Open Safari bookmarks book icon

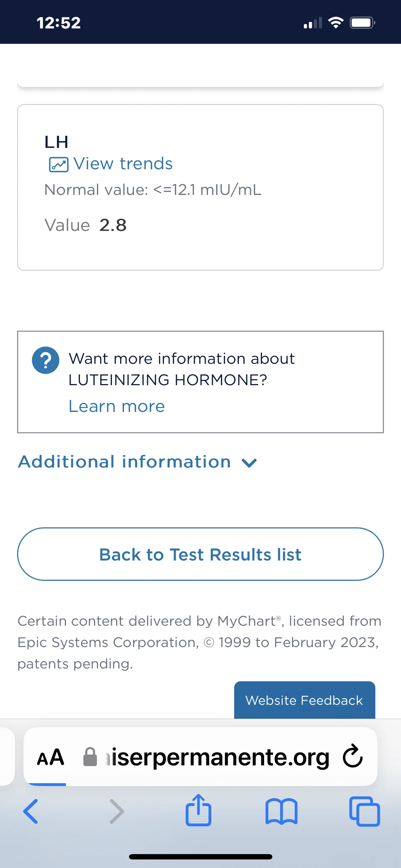click(282, 811)
